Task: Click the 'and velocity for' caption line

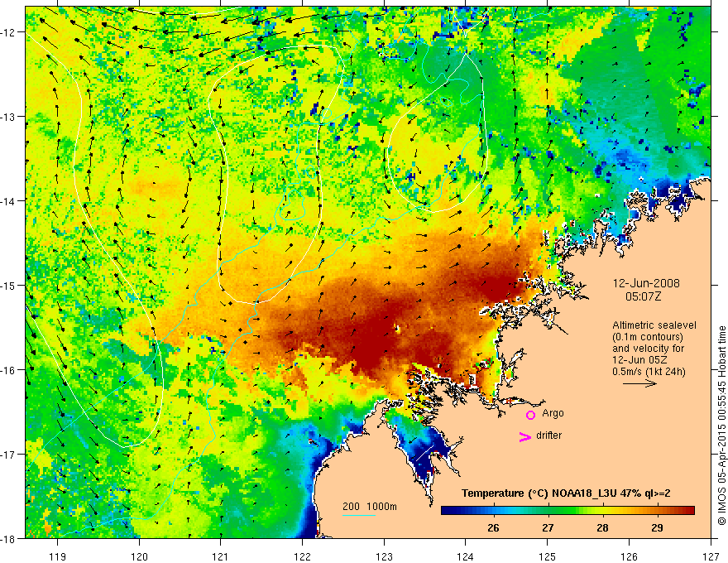Action: 648,349
